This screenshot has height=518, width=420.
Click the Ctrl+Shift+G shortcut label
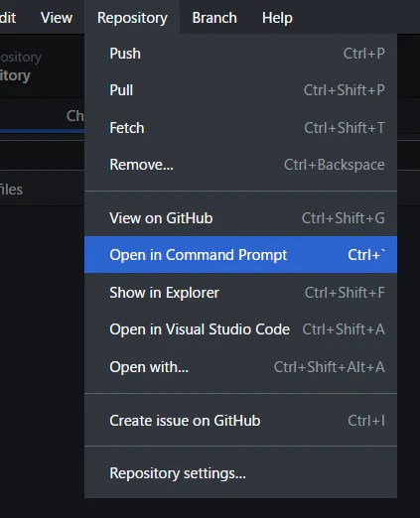pos(344,218)
